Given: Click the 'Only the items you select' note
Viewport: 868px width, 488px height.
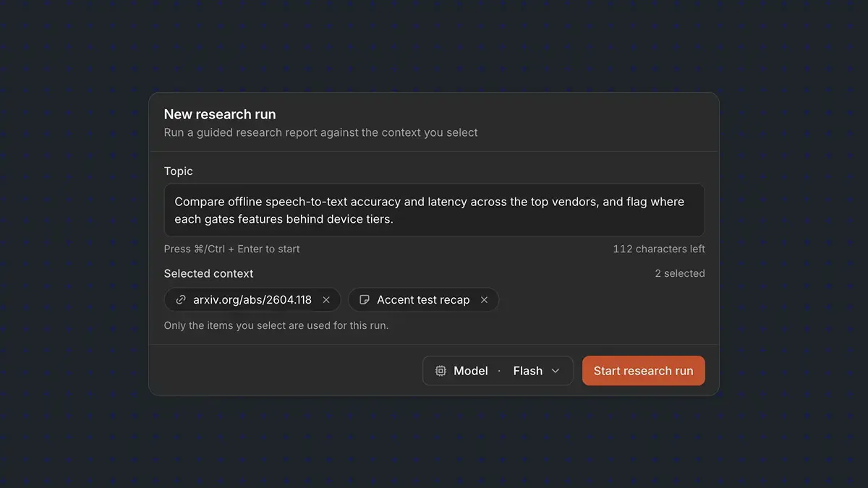Looking at the screenshot, I should (276, 325).
